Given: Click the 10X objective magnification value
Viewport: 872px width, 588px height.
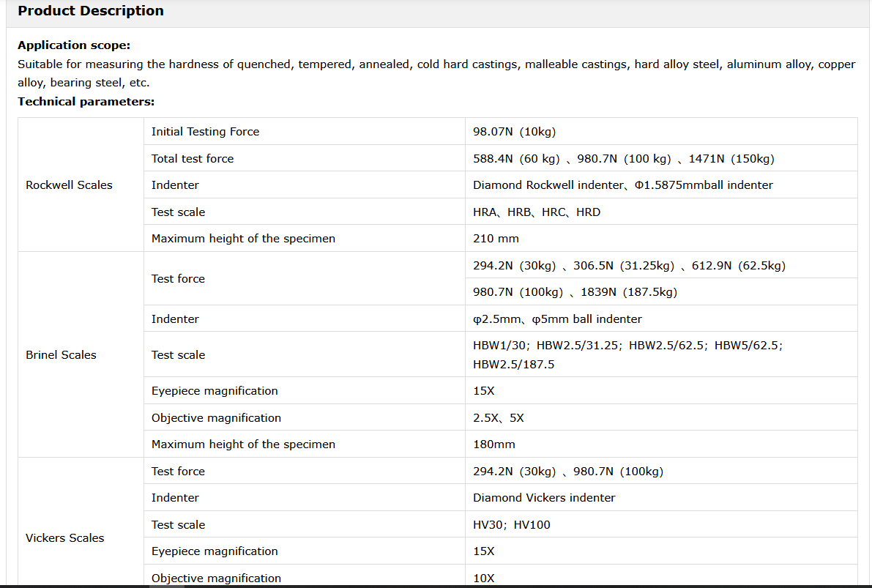Looking at the screenshot, I should (x=483, y=578).
